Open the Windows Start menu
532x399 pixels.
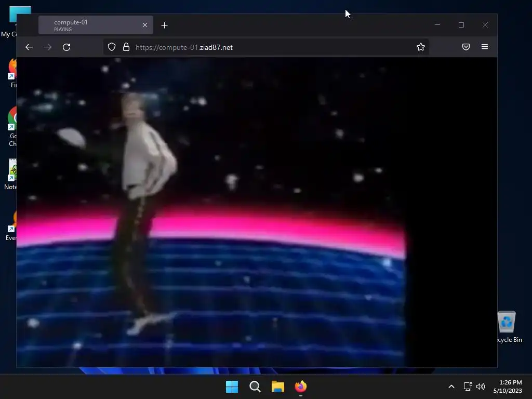tap(232, 387)
